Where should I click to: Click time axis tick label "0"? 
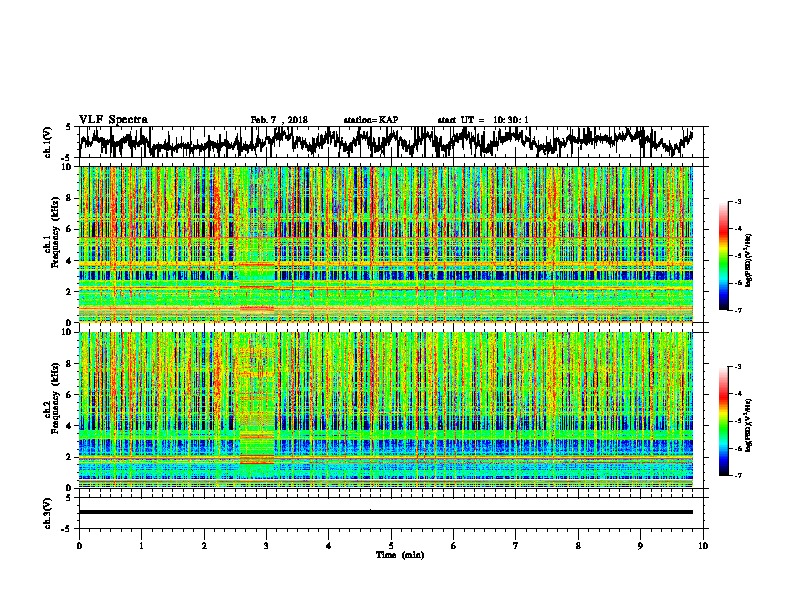(x=79, y=546)
